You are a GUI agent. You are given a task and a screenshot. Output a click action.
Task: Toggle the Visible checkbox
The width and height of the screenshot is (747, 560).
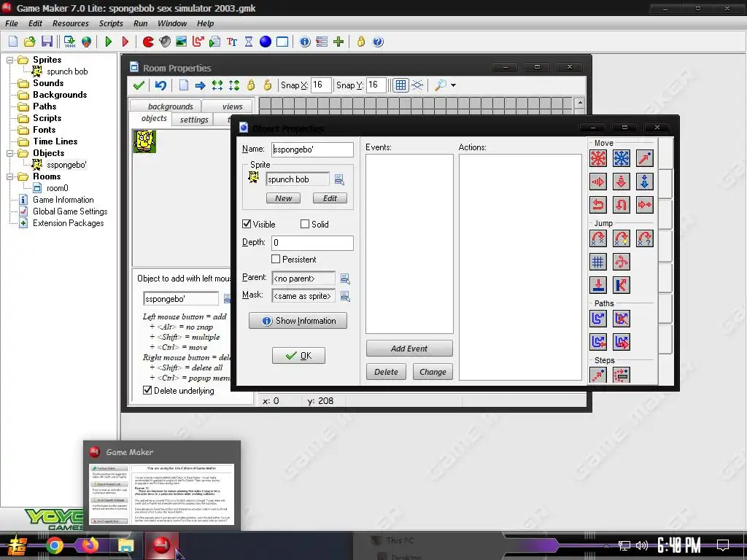pos(247,224)
